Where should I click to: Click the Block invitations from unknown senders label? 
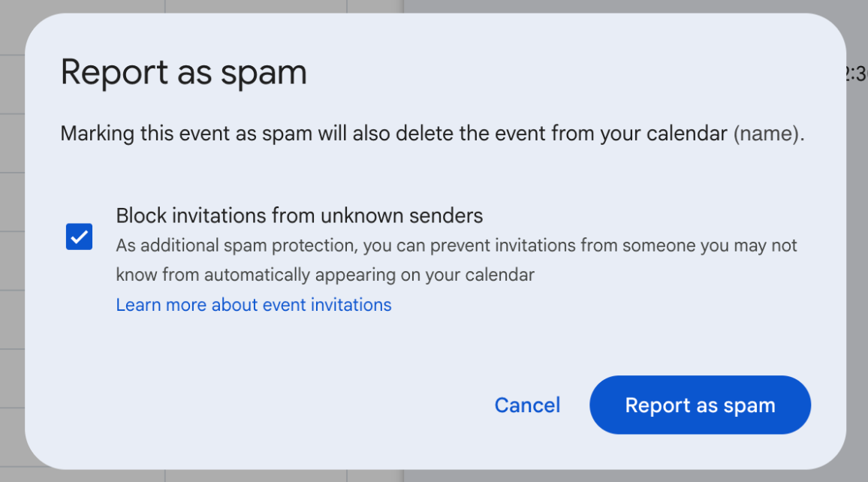[x=299, y=215]
